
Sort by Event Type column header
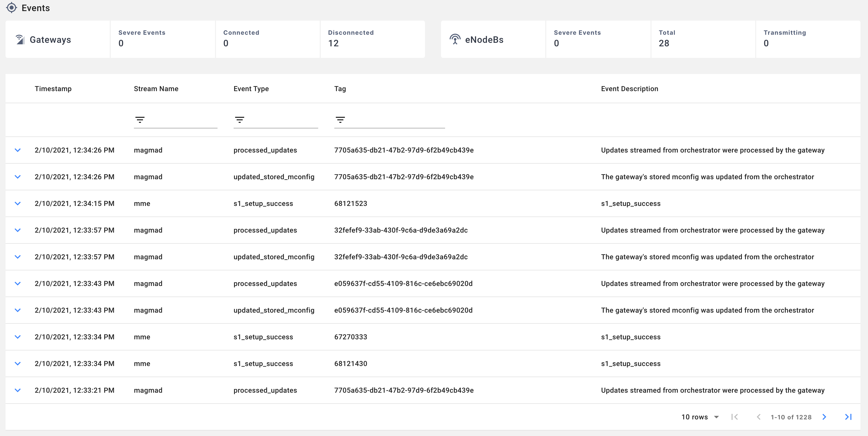point(251,89)
